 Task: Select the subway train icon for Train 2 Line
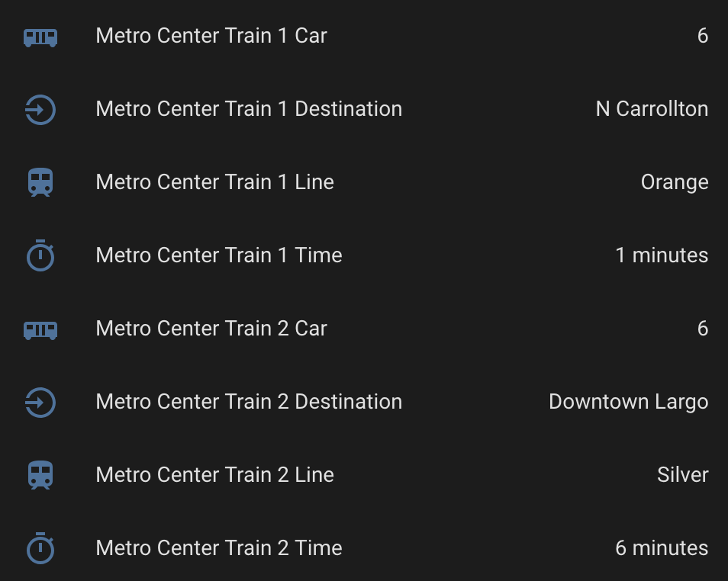click(x=40, y=474)
